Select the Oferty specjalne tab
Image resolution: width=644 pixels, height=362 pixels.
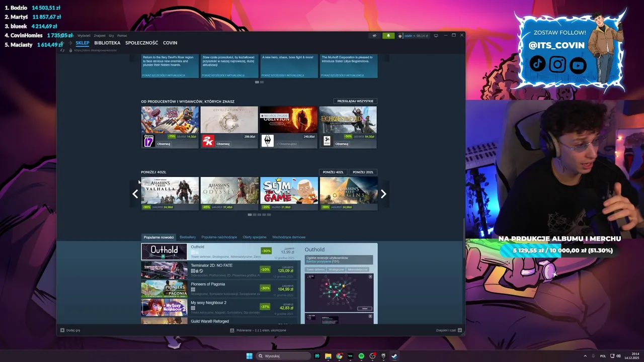click(255, 237)
